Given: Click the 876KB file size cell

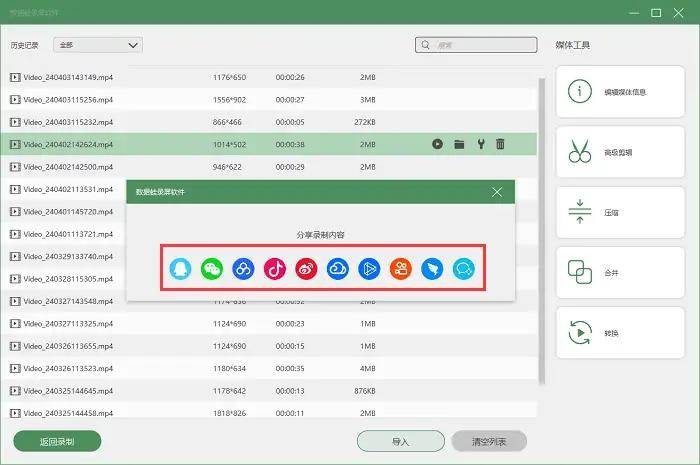Looking at the screenshot, I should pyautogui.click(x=365, y=391).
